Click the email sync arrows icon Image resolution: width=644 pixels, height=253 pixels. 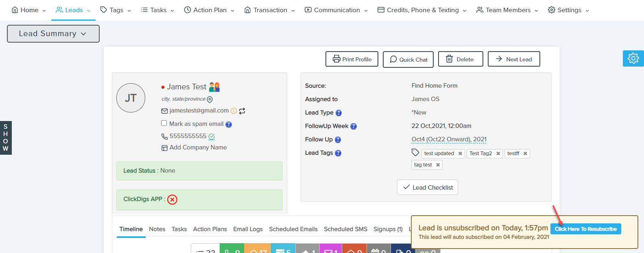tap(242, 111)
